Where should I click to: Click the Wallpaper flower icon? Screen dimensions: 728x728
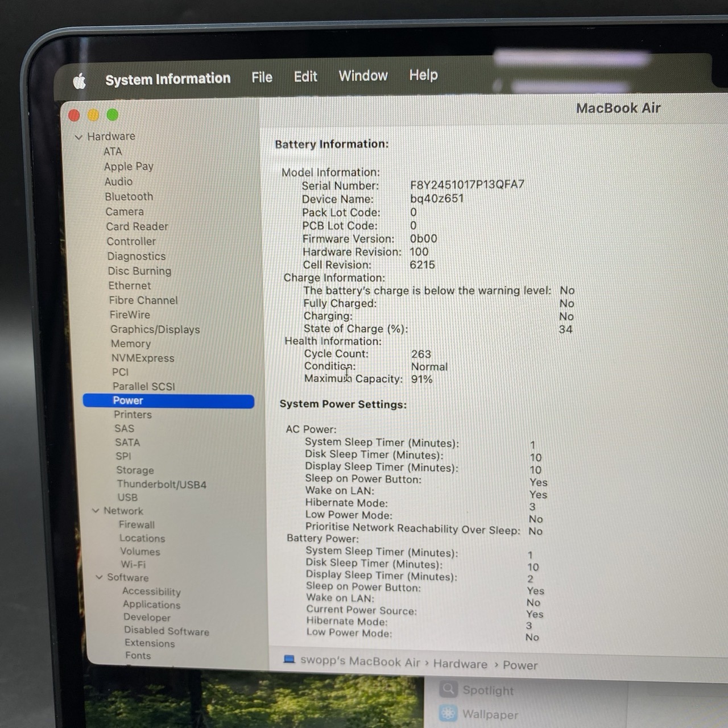click(x=448, y=713)
